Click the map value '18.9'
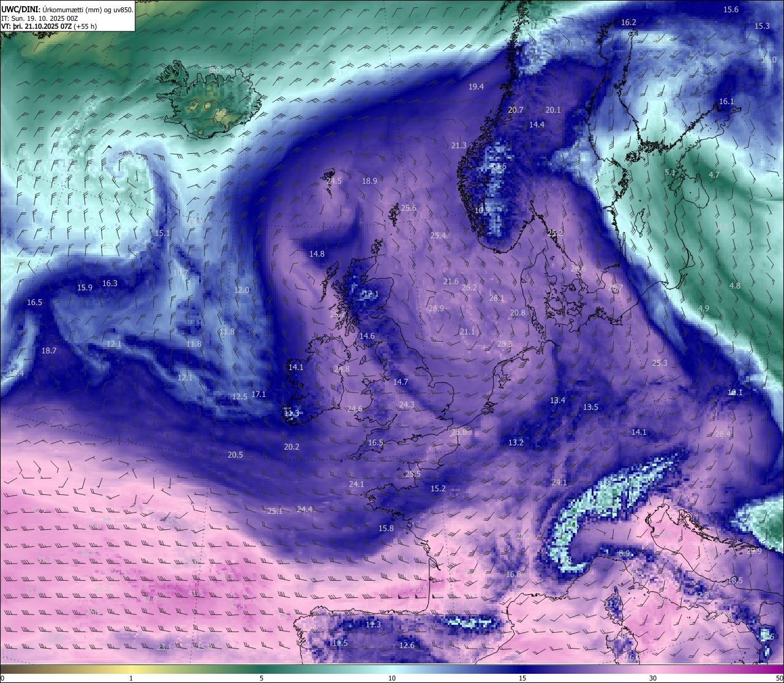Image resolution: width=784 pixels, height=683 pixels. tap(369, 181)
